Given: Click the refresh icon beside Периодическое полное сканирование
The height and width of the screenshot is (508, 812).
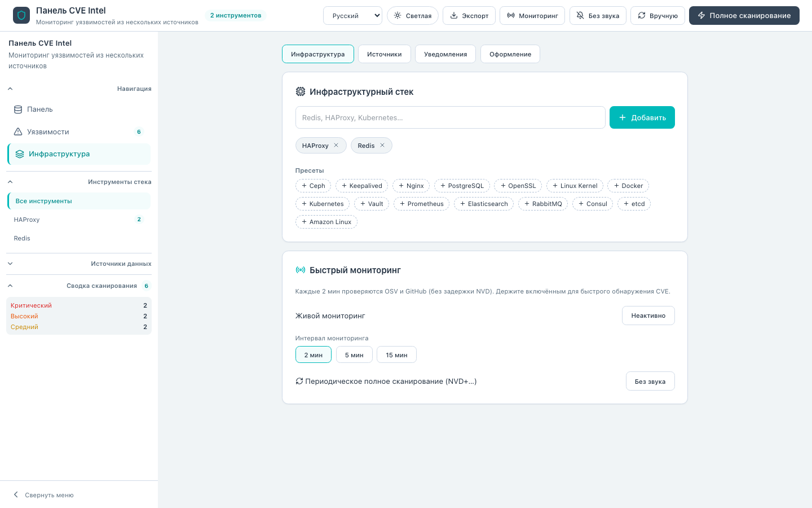Looking at the screenshot, I should pos(299,381).
